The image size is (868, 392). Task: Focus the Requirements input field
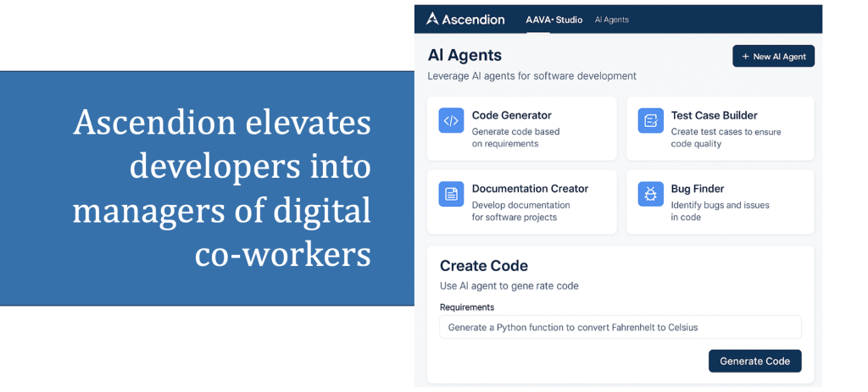pos(620,328)
